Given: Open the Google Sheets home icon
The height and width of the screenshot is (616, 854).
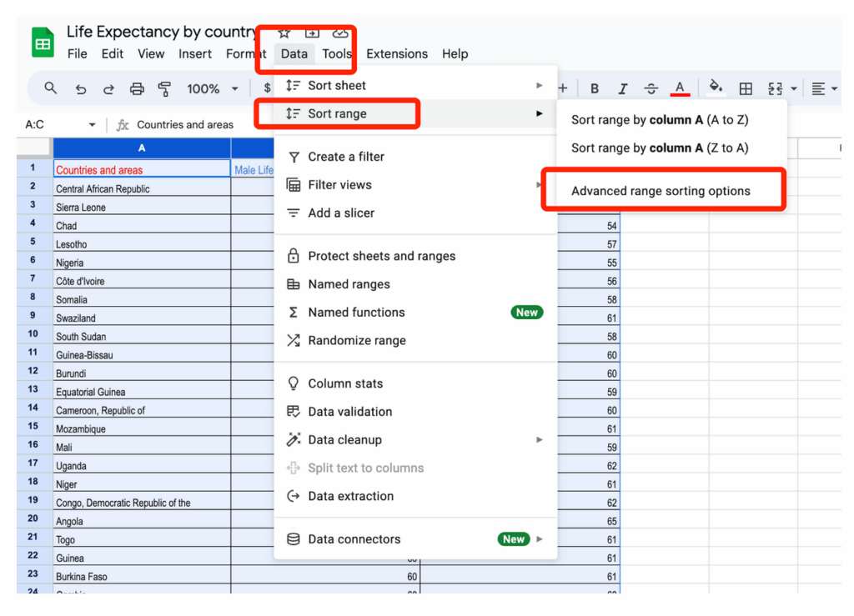Looking at the screenshot, I should [43, 43].
